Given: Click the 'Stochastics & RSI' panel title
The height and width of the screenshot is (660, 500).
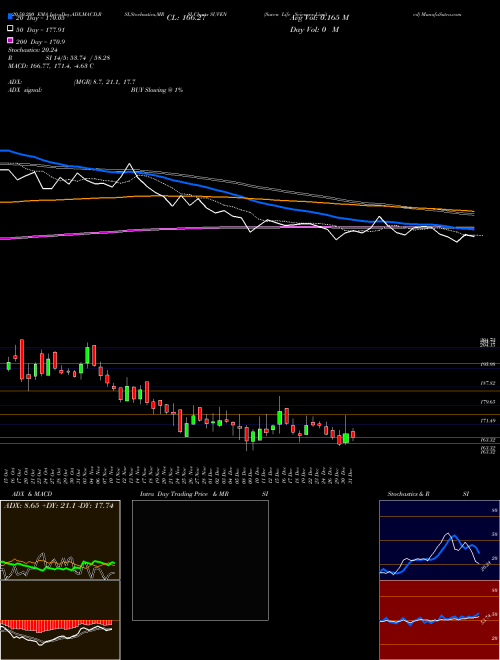Looking at the screenshot, I should tap(428, 494).
